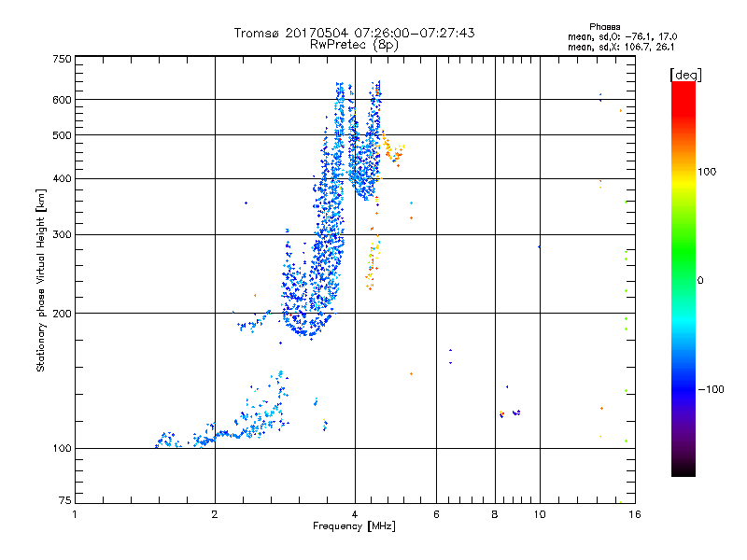Click the x-axis tick label '16'
Screen dimensions: 747x560
(x=635, y=514)
